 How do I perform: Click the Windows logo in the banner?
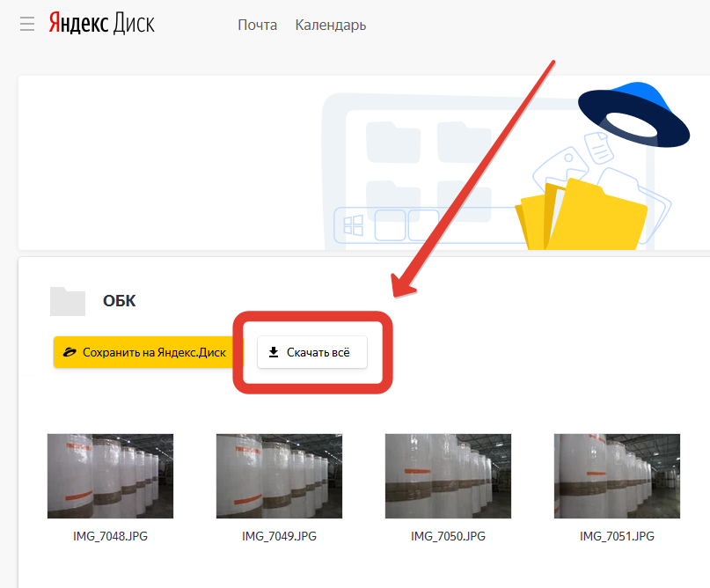[x=354, y=226]
